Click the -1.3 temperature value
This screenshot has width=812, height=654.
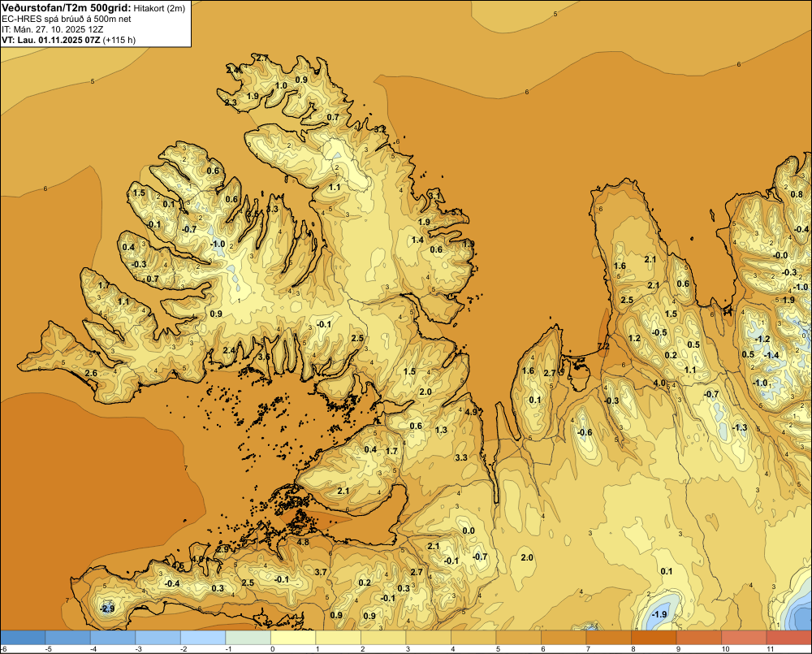click(x=740, y=427)
